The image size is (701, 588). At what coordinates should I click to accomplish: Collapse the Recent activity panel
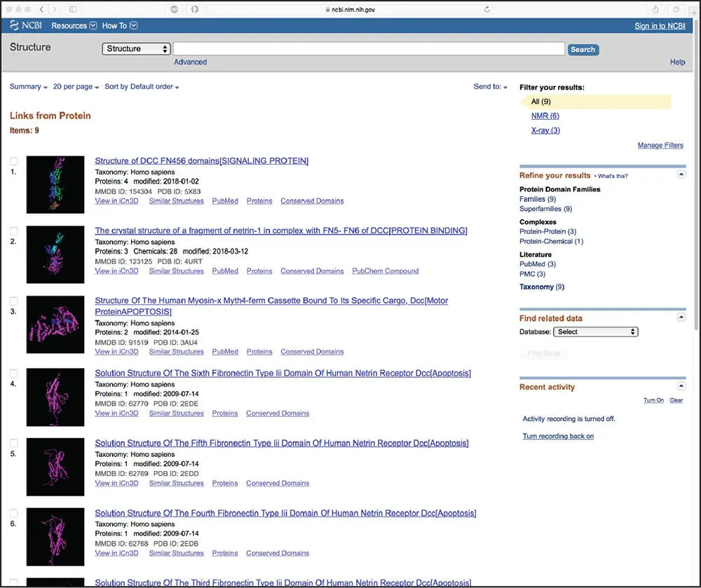point(681,385)
